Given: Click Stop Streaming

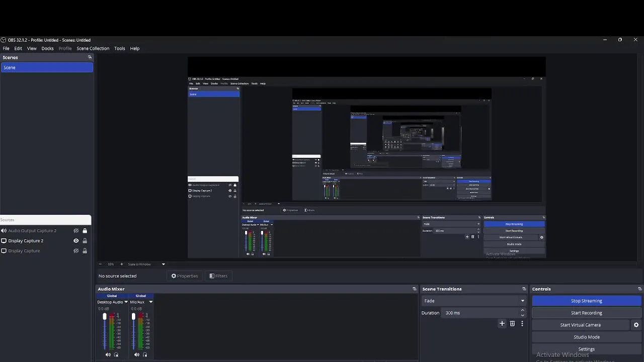Looking at the screenshot, I should pos(587,301).
